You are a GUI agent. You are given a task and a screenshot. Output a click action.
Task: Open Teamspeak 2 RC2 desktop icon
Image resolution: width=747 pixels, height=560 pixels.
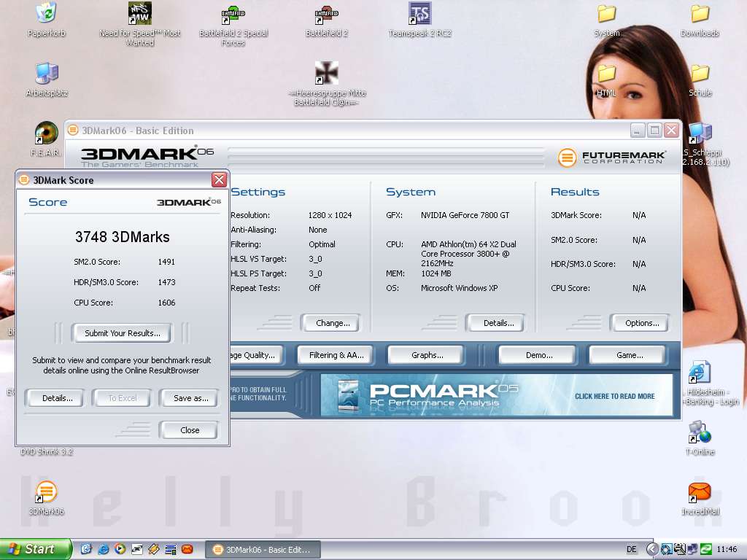coord(419,20)
